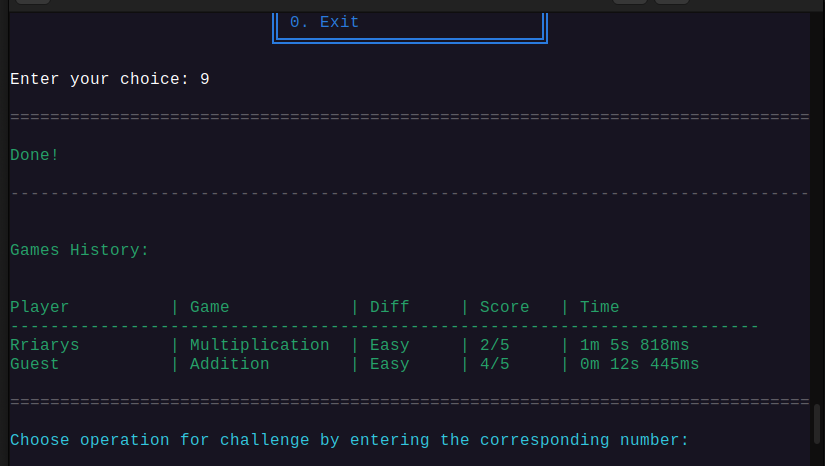Click the "1m 5s 818ms" time value
Viewport: 825px width, 466px height.
point(635,345)
